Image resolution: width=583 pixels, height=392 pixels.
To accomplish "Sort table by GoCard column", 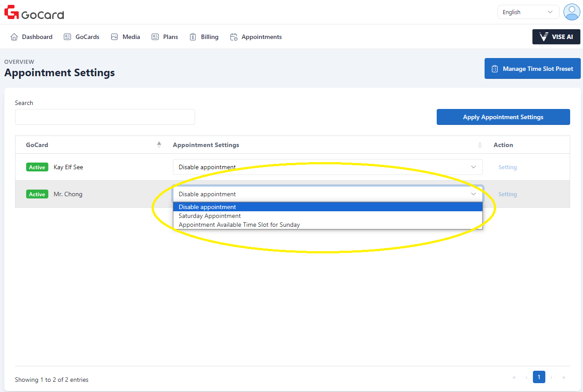I will pos(159,145).
